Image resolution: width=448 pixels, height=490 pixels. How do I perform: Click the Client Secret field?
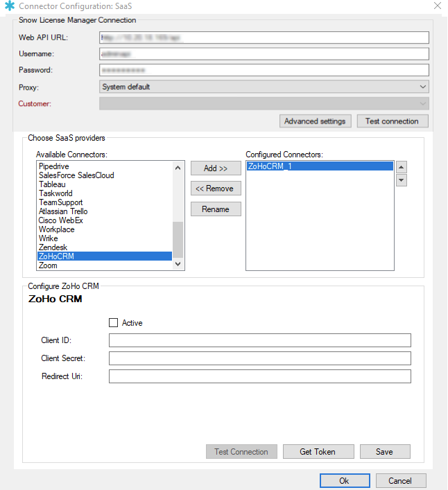260,358
